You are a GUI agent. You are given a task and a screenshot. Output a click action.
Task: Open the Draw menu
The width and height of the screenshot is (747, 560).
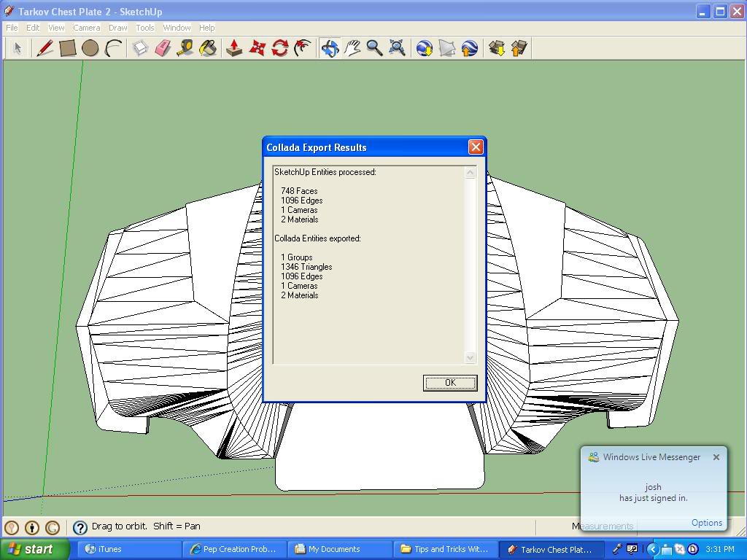tap(118, 28)
